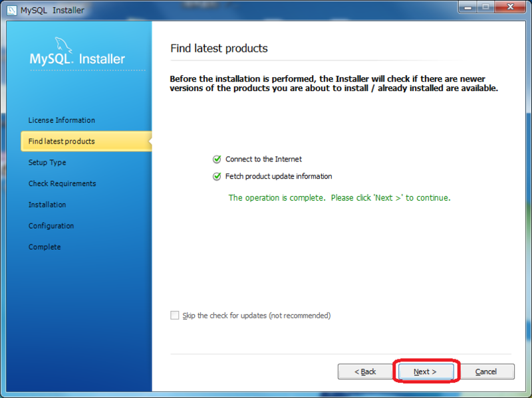This screenshot has height=398, width=532.
Task: Select Complete step in sidebar
Action: point(45,247)
